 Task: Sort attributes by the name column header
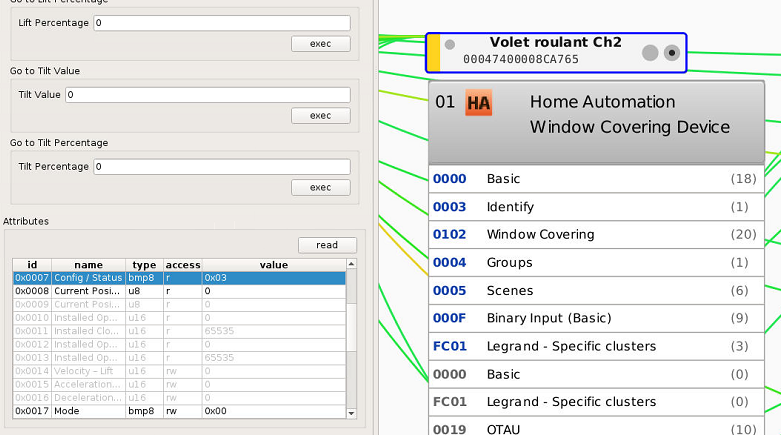(88, 265)
